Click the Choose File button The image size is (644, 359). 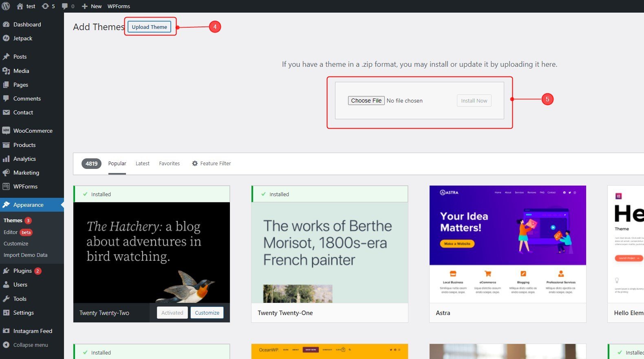(366, 101)
